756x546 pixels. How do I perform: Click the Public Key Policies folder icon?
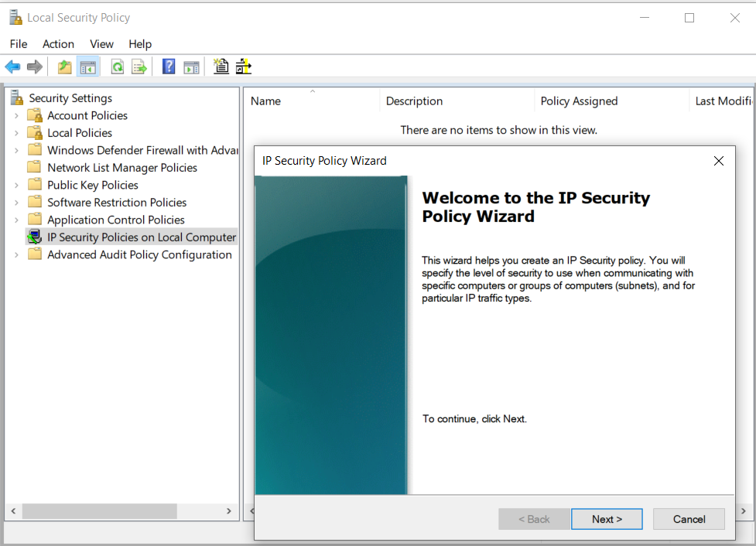[35, 185]
